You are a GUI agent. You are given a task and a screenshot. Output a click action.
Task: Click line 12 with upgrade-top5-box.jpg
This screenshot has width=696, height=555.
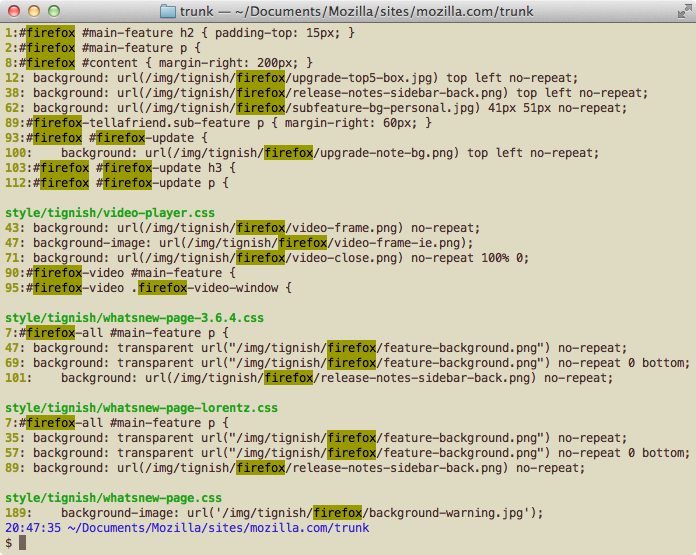coord(292,78)
